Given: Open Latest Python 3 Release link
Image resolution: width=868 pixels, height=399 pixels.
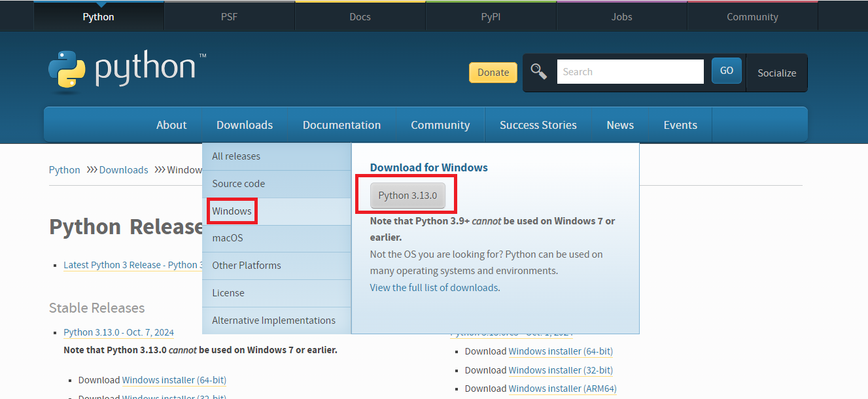Looking at the screenshot, I should pyautogui.click(x=133, y=265).
